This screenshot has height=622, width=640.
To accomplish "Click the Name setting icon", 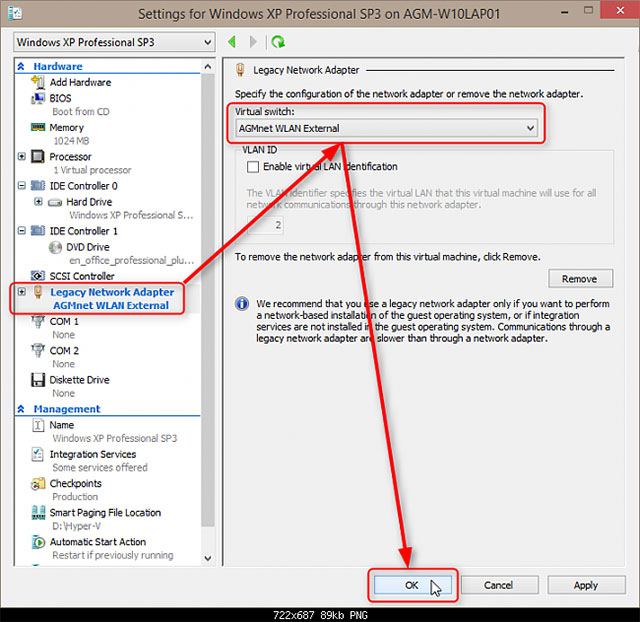I will 38,425.
